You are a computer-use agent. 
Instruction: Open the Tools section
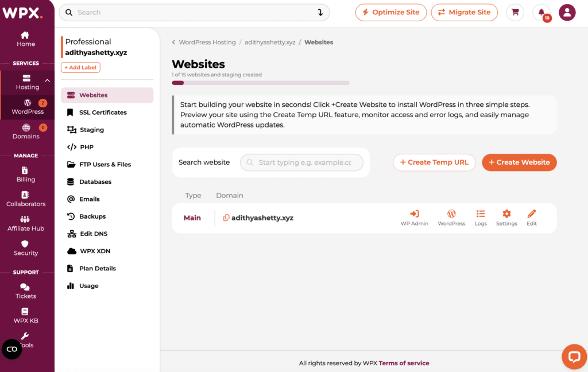tap(25, 340)
